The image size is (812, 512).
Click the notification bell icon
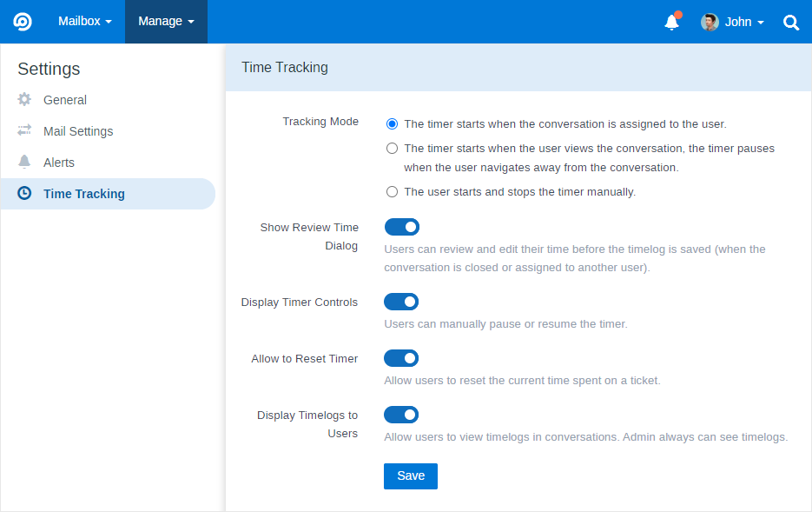click(671, 23)
